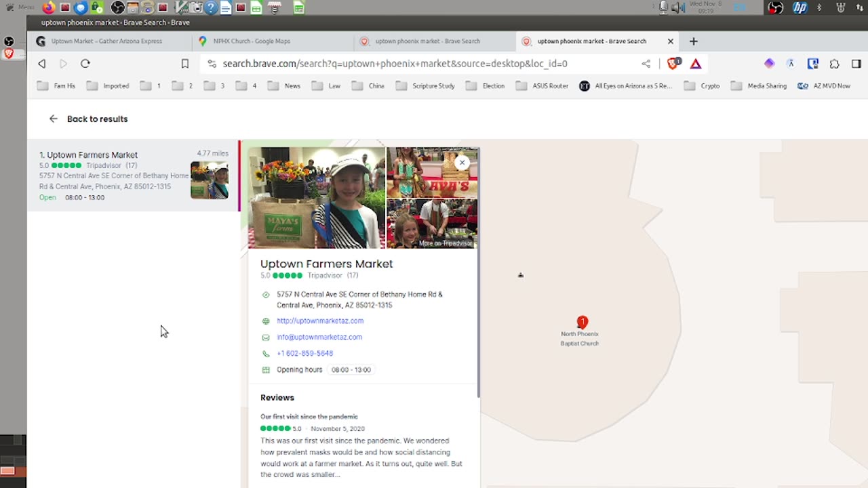868x488 pixels.
Task: Open the Law bookmarks folder
Action: click(326, 86)
